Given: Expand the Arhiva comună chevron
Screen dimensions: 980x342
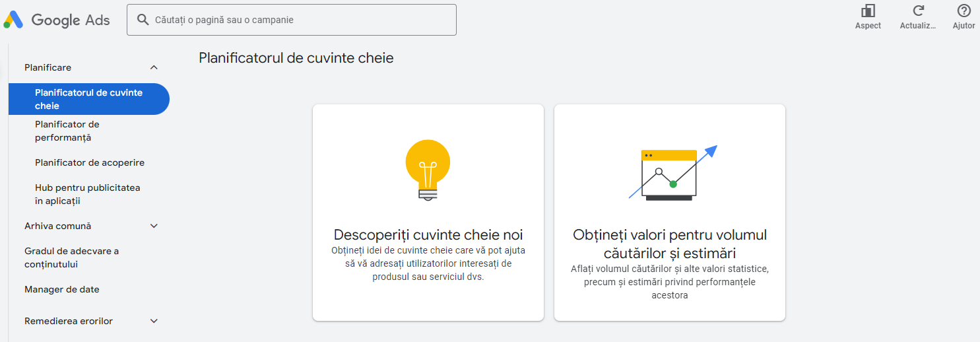Looking at the screenshot, I should [x=154, y=226].
